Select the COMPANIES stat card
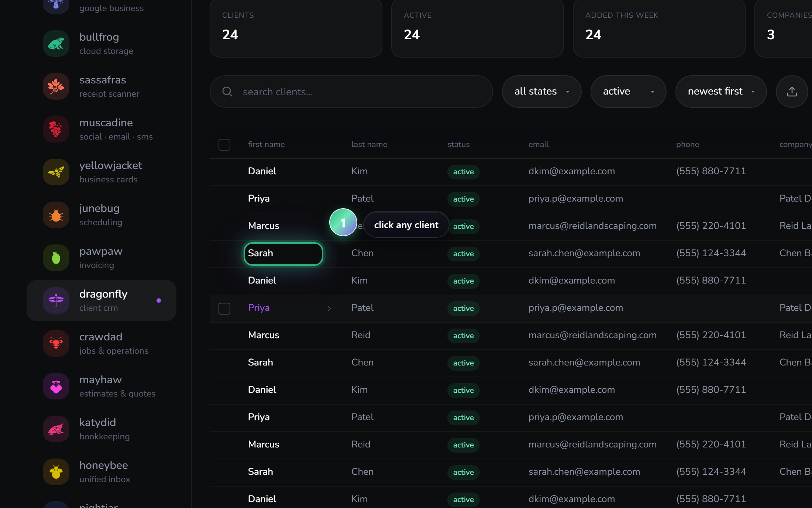Screen dimensions: 812x508 pyautogui.click(x=784, y=28)
